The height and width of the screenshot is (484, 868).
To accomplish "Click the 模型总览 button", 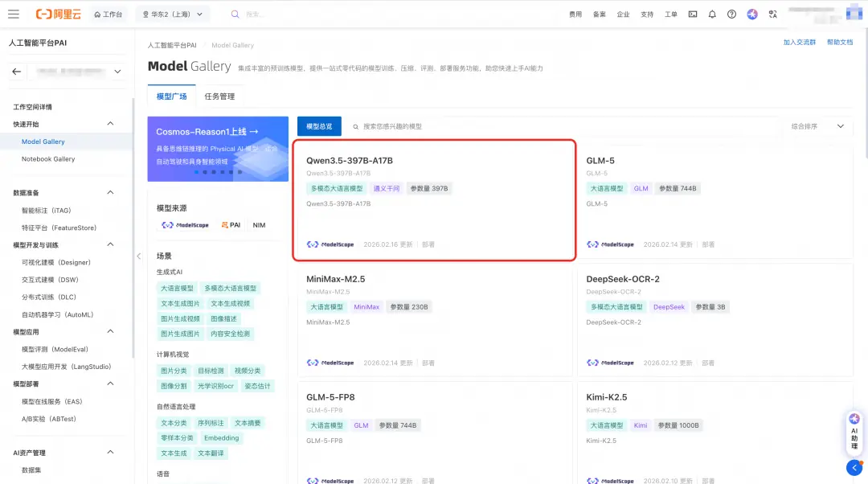I will point(319,126).
